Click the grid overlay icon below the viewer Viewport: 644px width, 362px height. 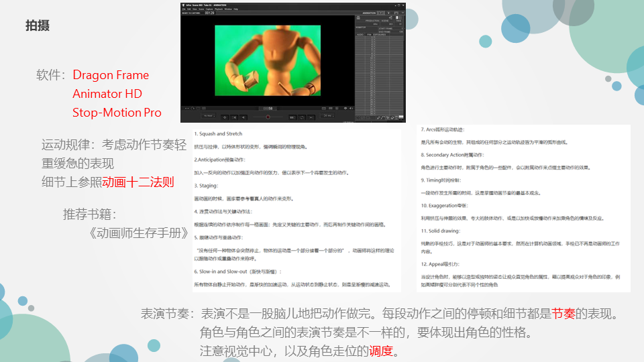pos(331,109)
